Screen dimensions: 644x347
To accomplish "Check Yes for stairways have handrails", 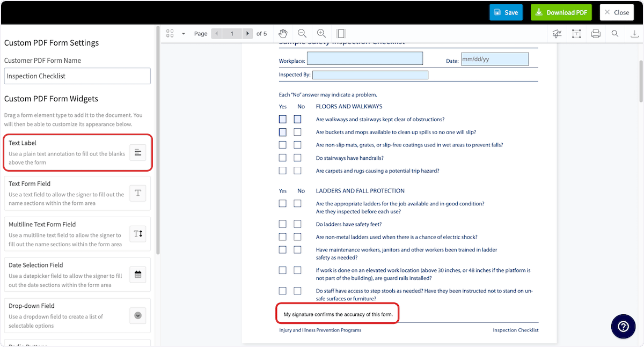I will pos(283,158).
